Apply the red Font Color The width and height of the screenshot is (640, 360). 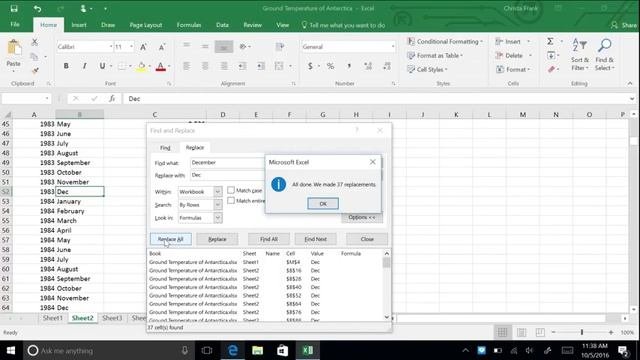click(161, 67)
